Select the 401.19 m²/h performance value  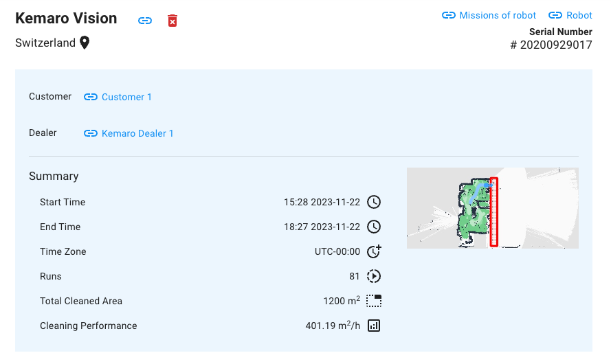[x=333, y=326]
